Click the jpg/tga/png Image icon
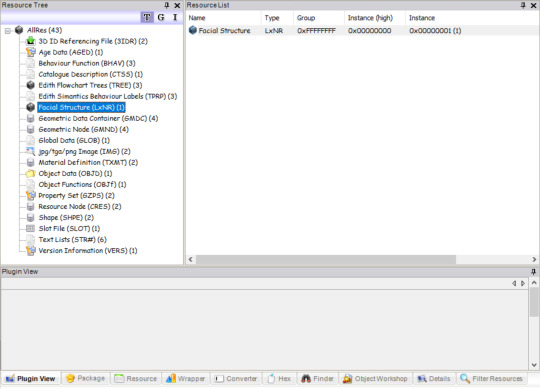The width and height of the screenshot is (540, 389). click(31, 151)
